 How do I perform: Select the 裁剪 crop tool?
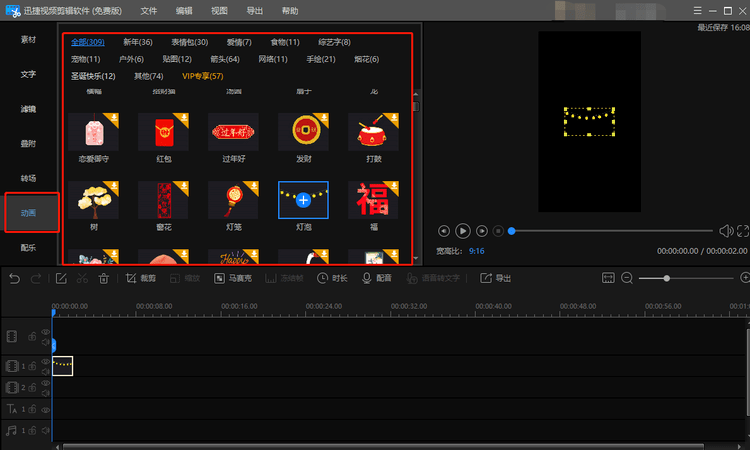(x=141, y=278)
